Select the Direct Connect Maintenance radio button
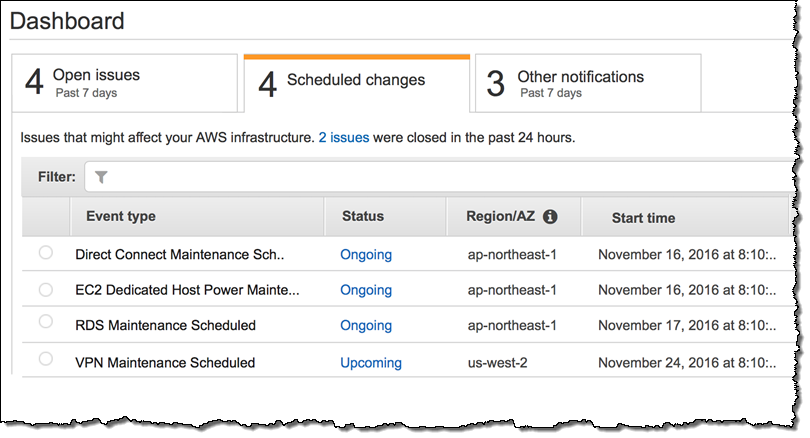This screenshot has height=438, width=810. [x=45, y=254]
